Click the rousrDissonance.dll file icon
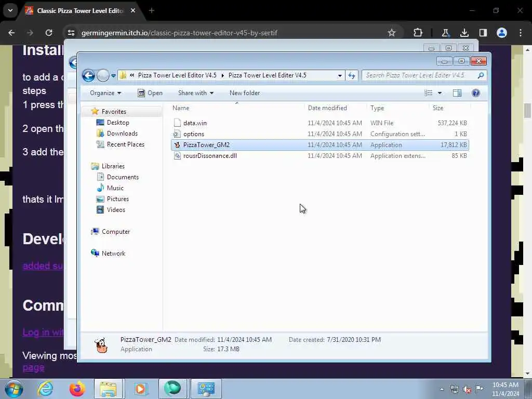Viewport: 532px width, 399px height. point(177,156)
